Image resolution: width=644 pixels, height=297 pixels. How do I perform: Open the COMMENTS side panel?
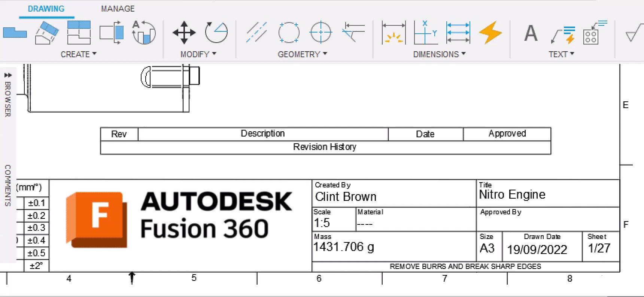pyautogui.click(x=8, y=185)
